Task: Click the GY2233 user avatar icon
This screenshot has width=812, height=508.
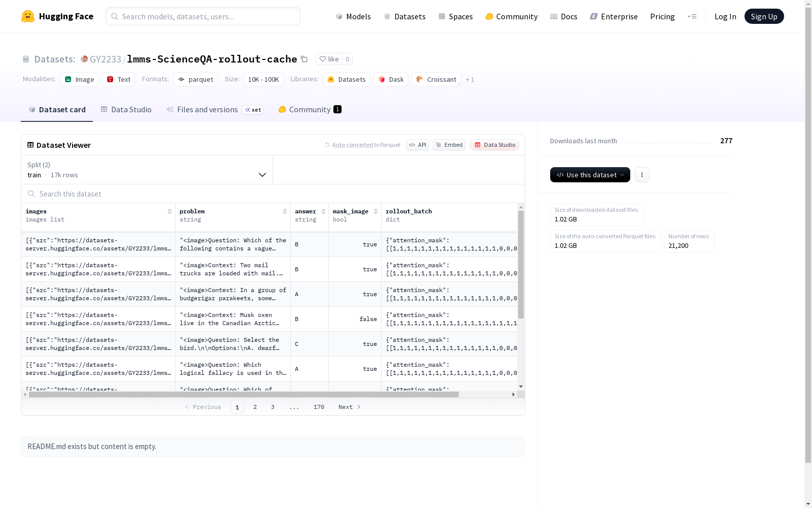Action: [x=84, y=59]
